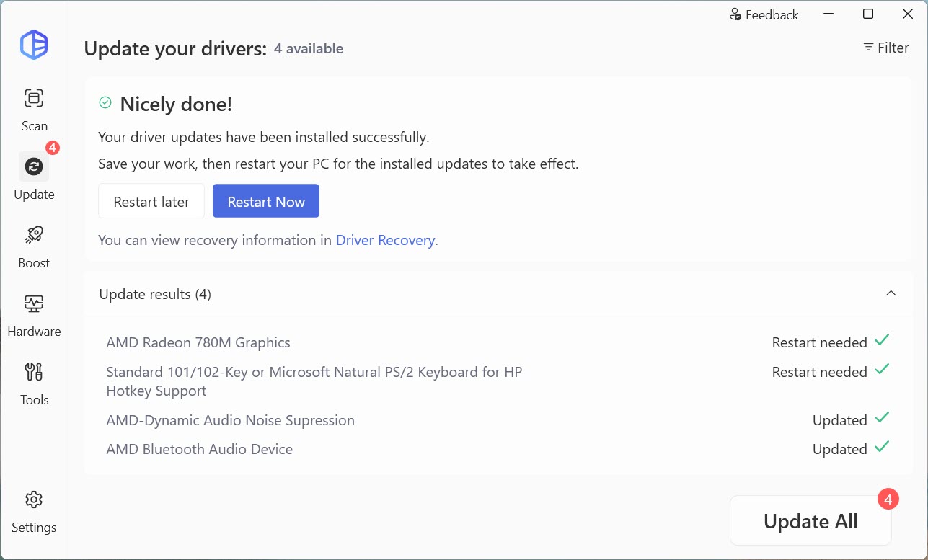Click the Feedback button in title bar
Image resolution: width=928 pixels, height=560 pixels.
[x=764, y=14]
